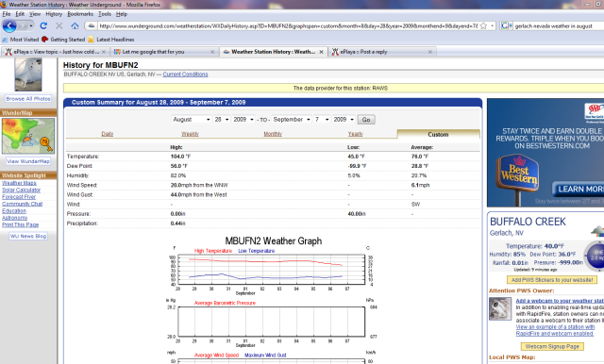Select the Monthly summary tab

(x=273, y=134)
